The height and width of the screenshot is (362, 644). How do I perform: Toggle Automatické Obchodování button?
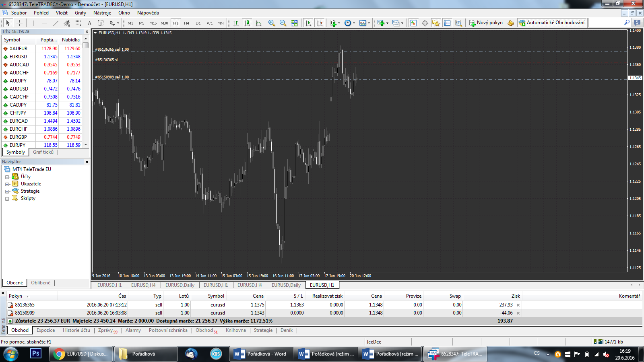[x=552, y=23]
